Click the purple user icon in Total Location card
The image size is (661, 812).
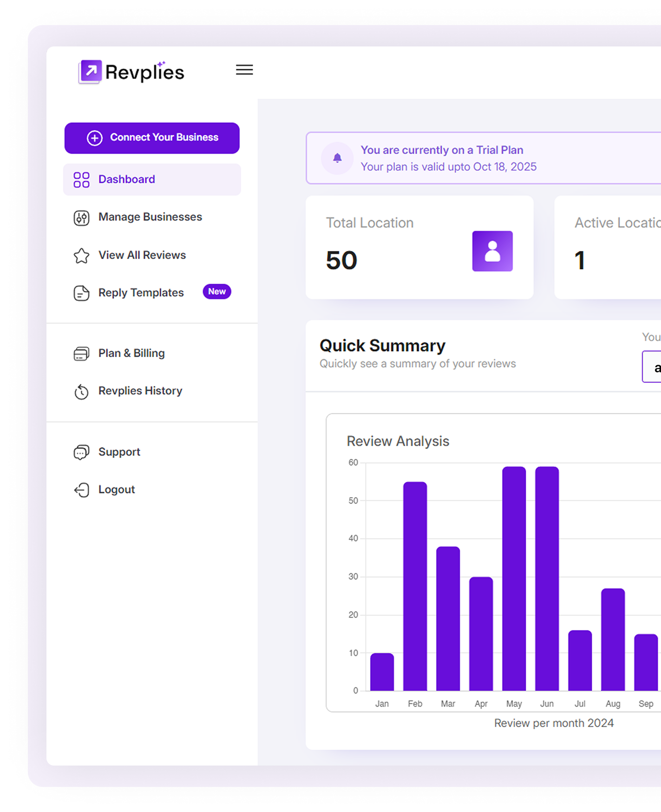[492, 251]
